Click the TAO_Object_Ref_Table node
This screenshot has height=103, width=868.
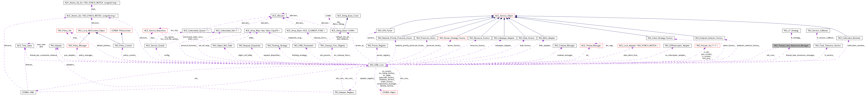(222, 45)
